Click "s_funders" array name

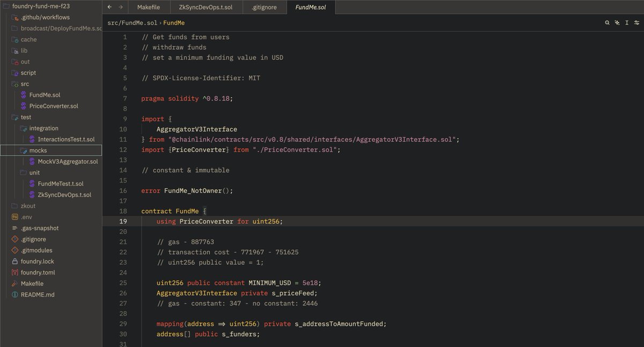[x=238, y=334]
